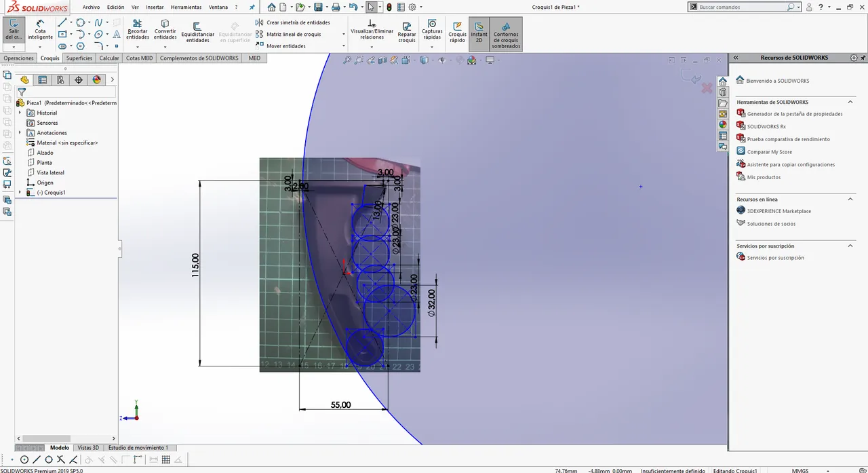Open the FeatureManager design tree tab
This screenshot has width=868, height=473.
tap(25, 80)
